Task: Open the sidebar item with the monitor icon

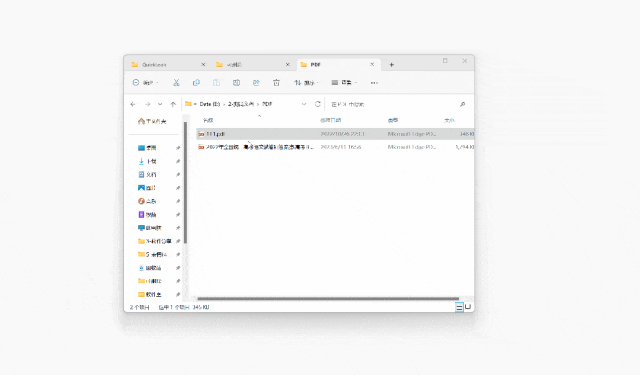Action: click(x=150, y=228)
